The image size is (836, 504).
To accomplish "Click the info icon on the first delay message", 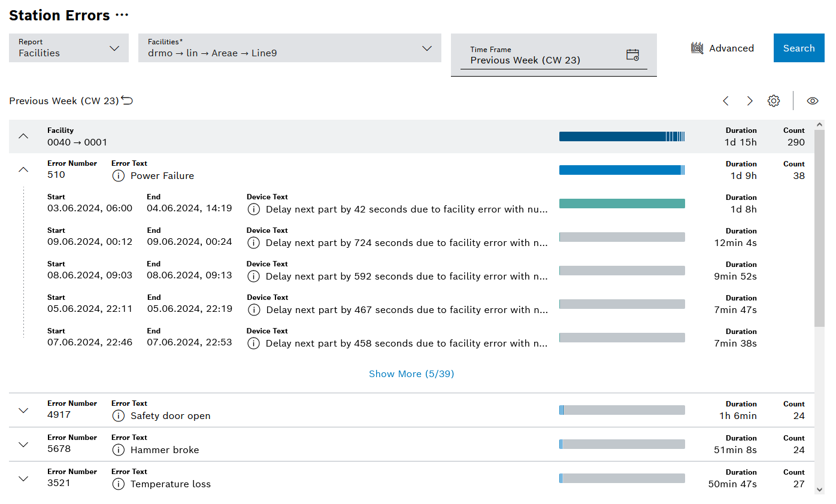I will tap(253, 209).
